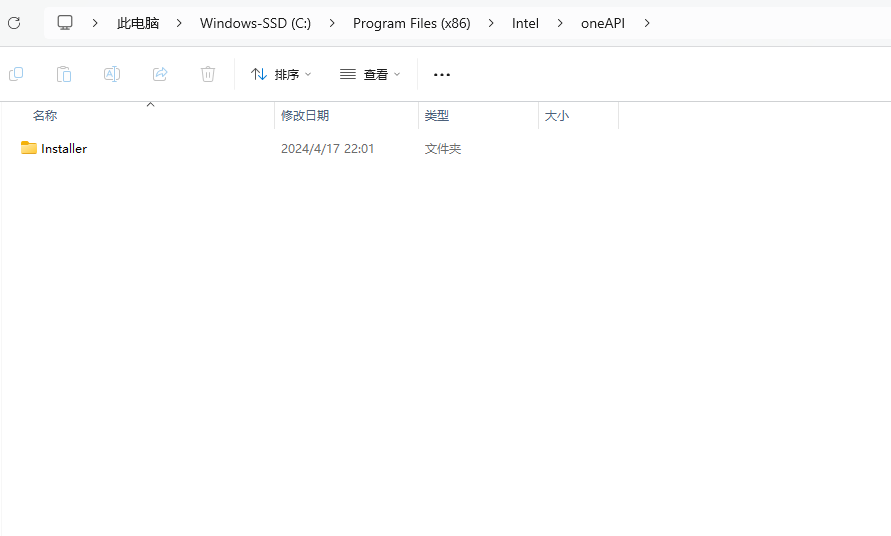Viewport: 891px width, 536px height.
Task: Click the Delete trash can icon
Action: [208, 74]
